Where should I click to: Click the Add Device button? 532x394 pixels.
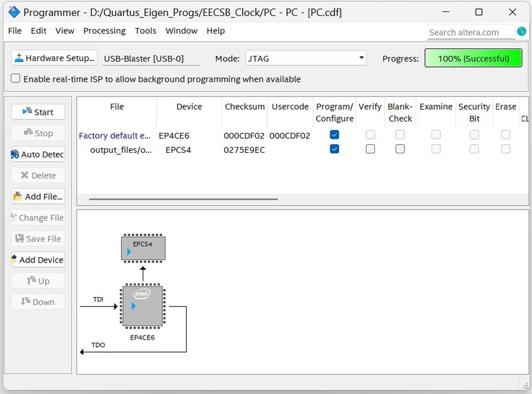point(38,260)
